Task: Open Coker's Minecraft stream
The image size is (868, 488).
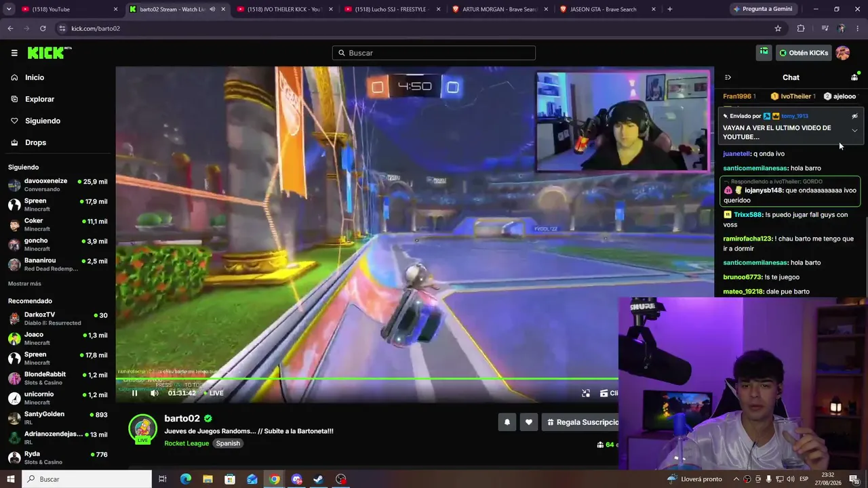Action: [58, 224]
